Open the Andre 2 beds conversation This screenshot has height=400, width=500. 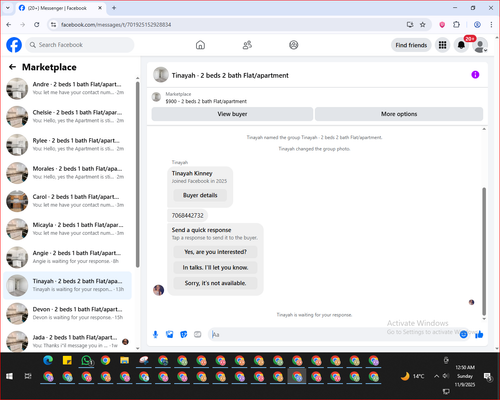pos(68,88)
